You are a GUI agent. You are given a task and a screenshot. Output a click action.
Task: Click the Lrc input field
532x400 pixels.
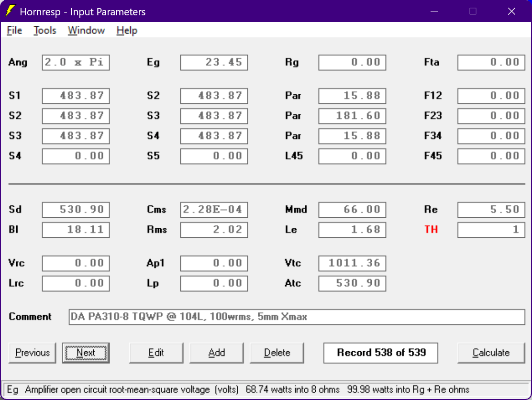tap(76, 283)
